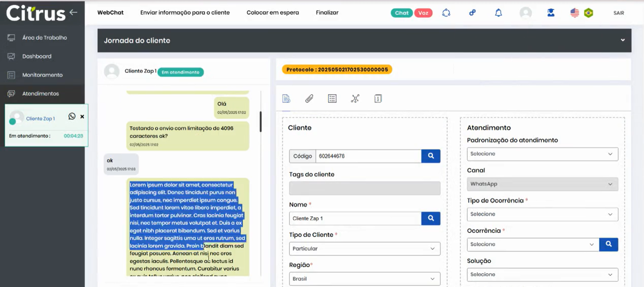Viewport: 644px width, 287px height.
Task: Switch language with the Brazil flag
Action: tap(589, 13)
